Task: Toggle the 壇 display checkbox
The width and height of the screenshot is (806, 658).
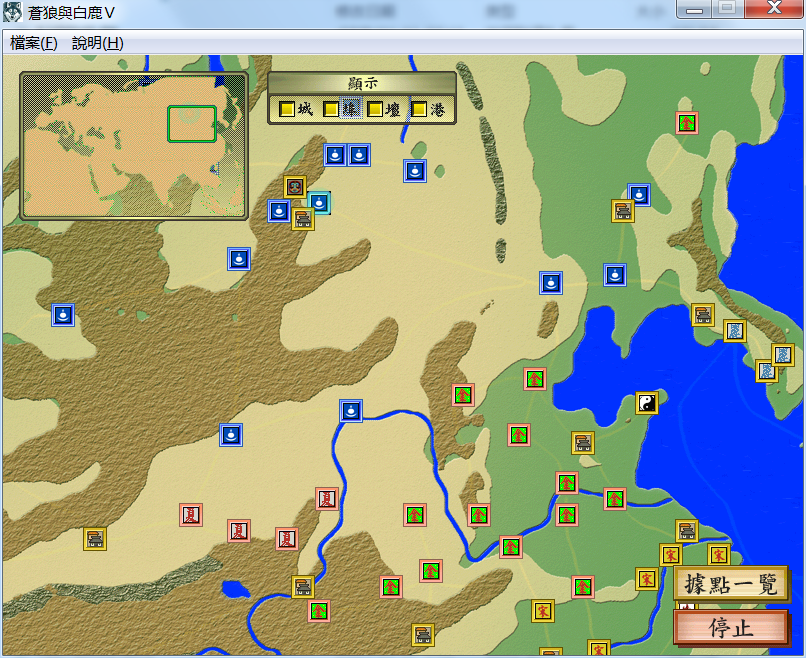Action: click(x=375, y=109)
